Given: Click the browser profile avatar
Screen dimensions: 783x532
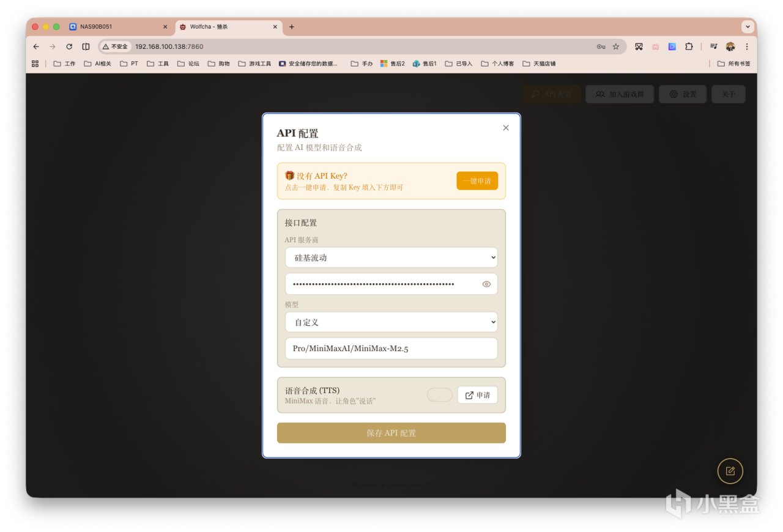Looking at the screenshot, I should [730, 46].
